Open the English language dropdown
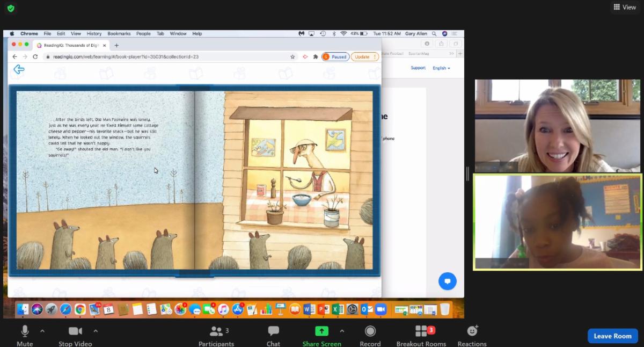 (441, 68)
